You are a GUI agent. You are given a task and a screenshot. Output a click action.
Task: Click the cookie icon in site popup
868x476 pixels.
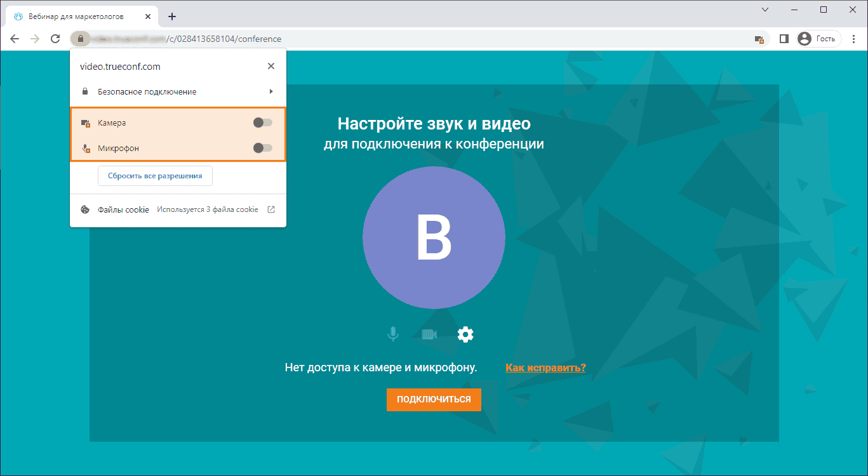click(85, 209)
